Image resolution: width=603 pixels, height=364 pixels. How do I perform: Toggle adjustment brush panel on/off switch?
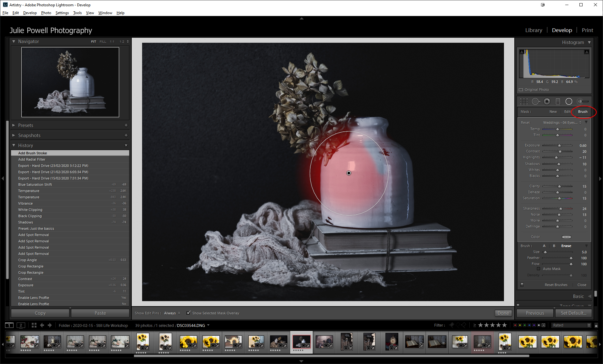click(x=522, y=285)
